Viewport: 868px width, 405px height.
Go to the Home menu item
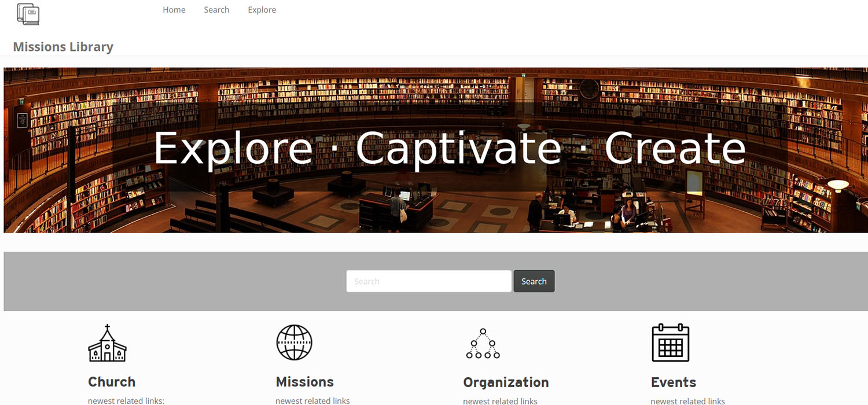(174, 10)
